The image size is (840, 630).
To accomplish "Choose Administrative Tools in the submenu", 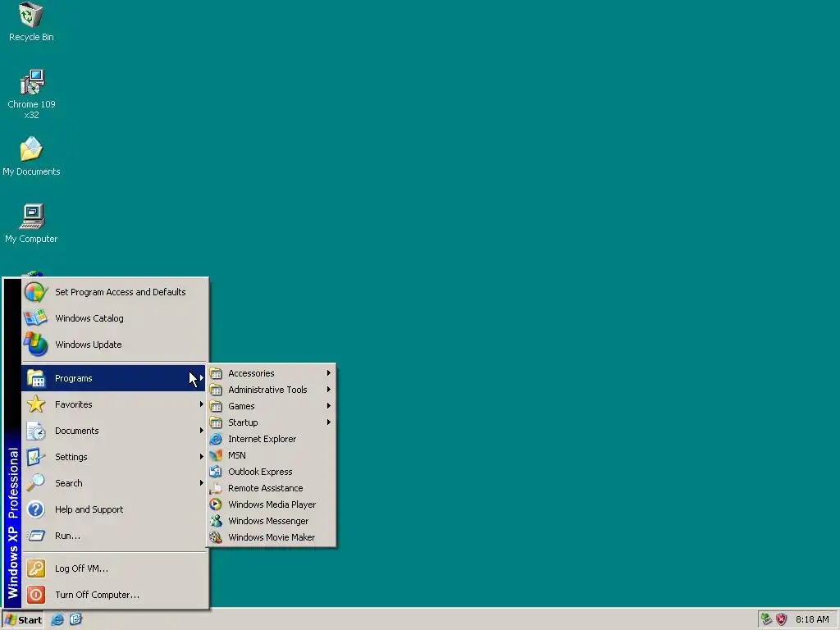I will point(271,390).
